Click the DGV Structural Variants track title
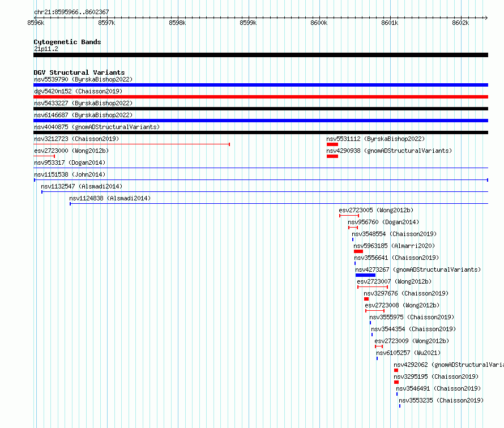The width and height of the screenshot is (504, 428). [79, 72]
